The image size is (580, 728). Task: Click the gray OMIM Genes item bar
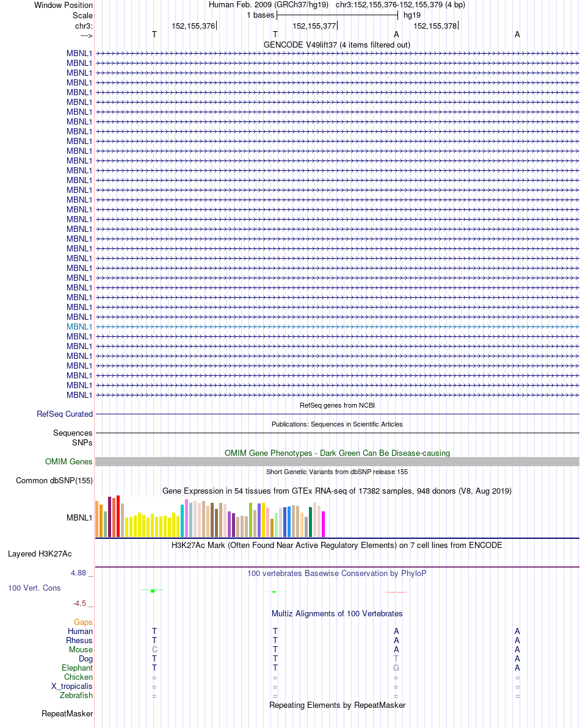[x=337, y=461]
